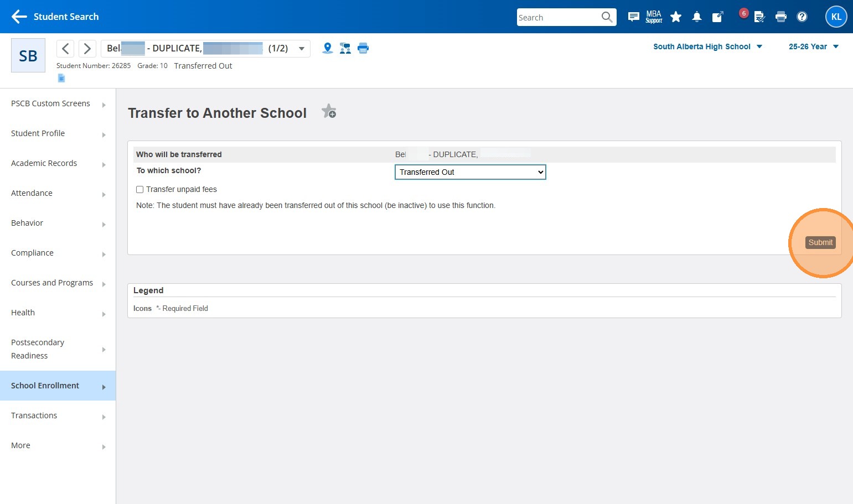Toggle the Transfer unpaid fees checkbox
This screenshot has height=504, width=853.
pos(140,189)
